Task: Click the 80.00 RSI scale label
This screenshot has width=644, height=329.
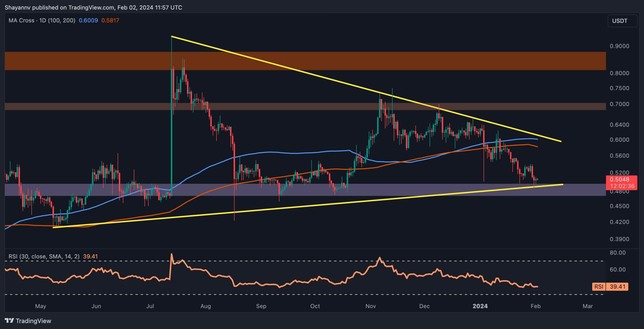Action: click(618, 253)
